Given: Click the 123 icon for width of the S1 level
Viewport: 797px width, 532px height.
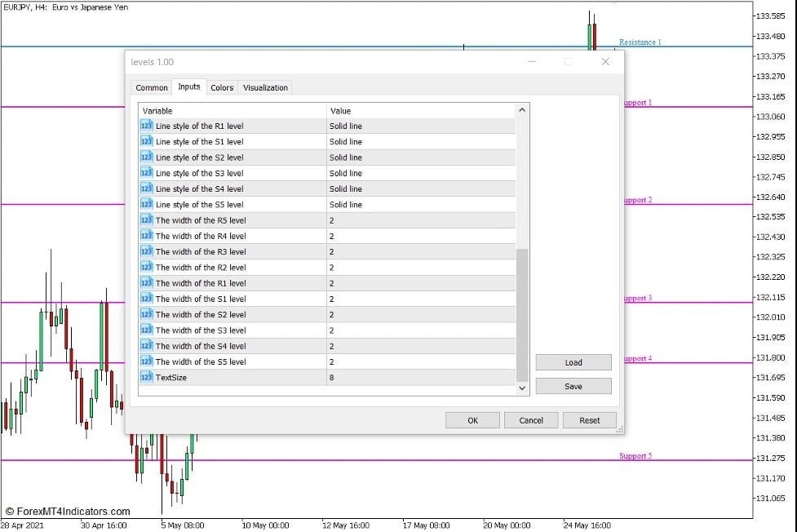Looking at the screenshot, I should 146,299.
